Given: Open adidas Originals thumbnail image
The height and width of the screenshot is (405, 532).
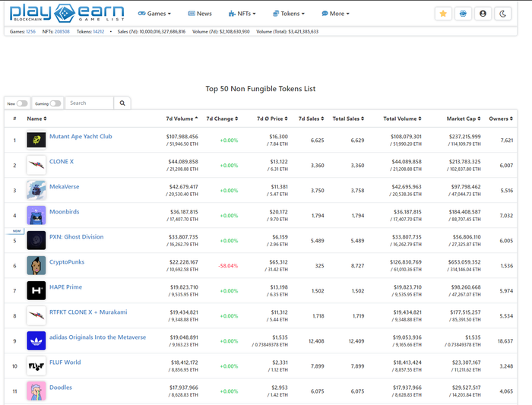Looking at the screenshot, I should 36,340.
